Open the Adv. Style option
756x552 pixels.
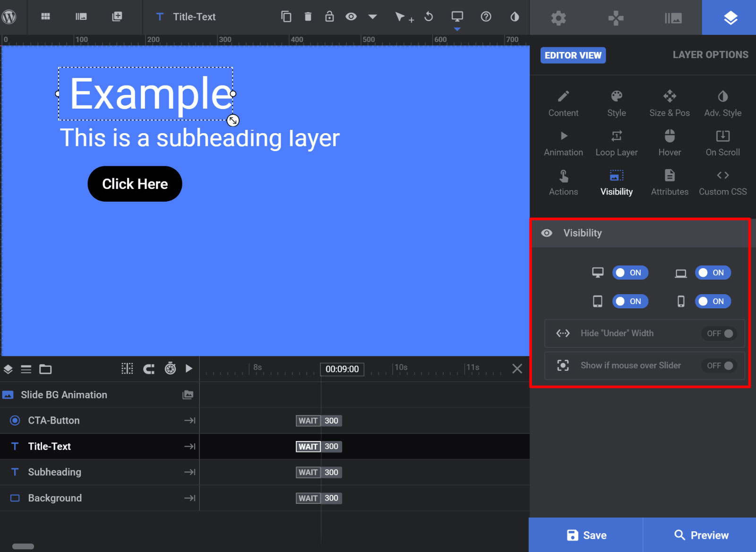coord(723,103)
